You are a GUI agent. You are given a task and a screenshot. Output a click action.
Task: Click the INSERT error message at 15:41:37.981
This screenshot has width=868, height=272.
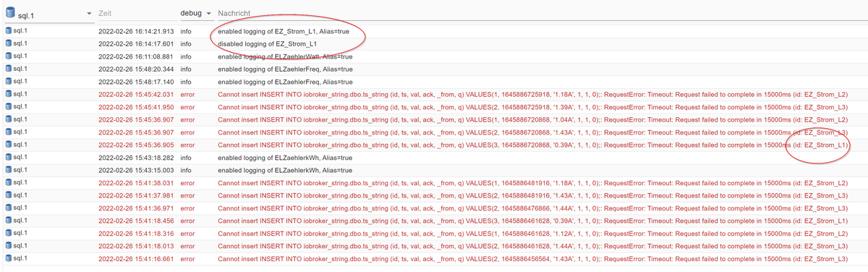[x=533, y=195]
